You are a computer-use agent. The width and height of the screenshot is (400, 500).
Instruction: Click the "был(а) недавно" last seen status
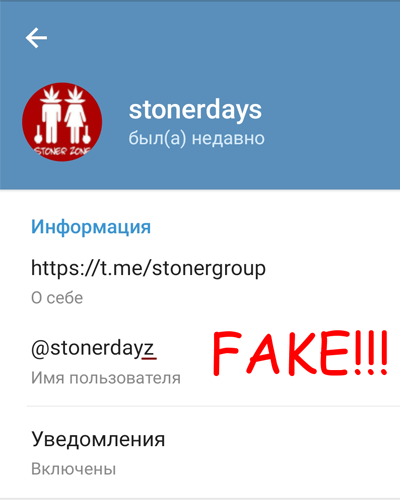pos(196,138)
